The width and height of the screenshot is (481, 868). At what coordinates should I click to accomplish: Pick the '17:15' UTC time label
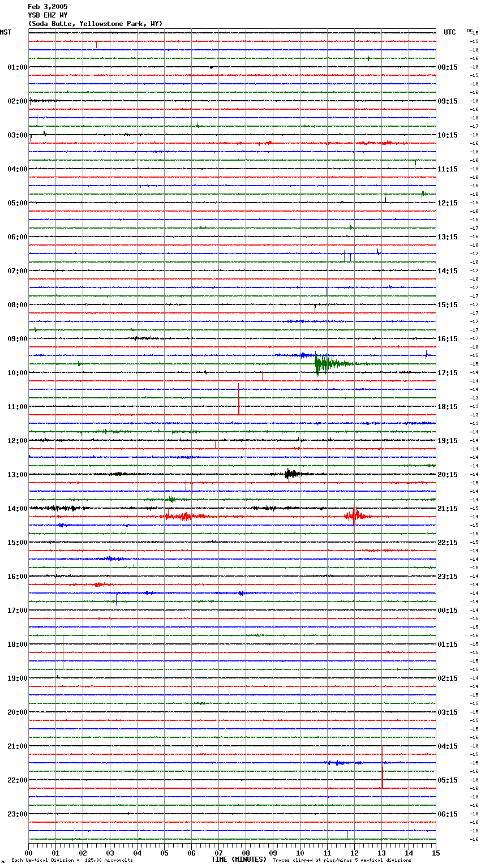(x=448, y=373)
